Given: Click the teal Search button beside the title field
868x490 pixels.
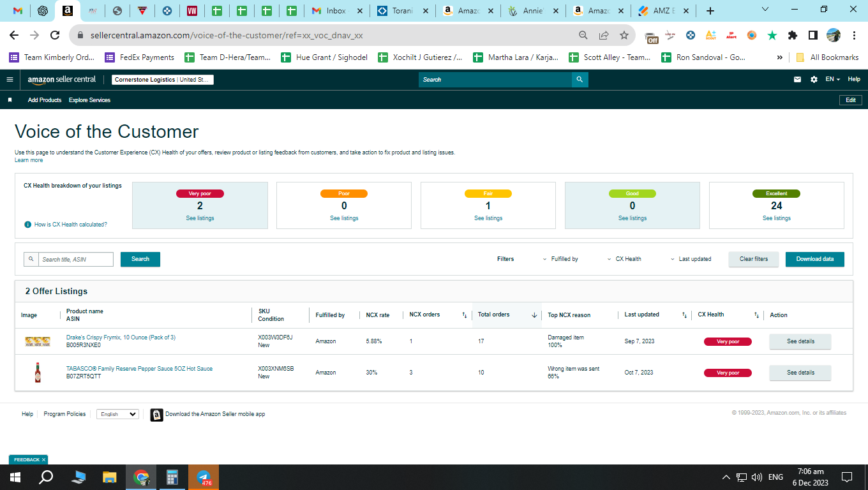Looking at the screenshot, I should tap(140, 259).
